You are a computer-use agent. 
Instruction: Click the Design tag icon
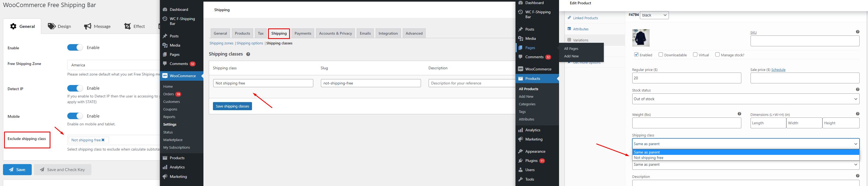click(52, 26)
